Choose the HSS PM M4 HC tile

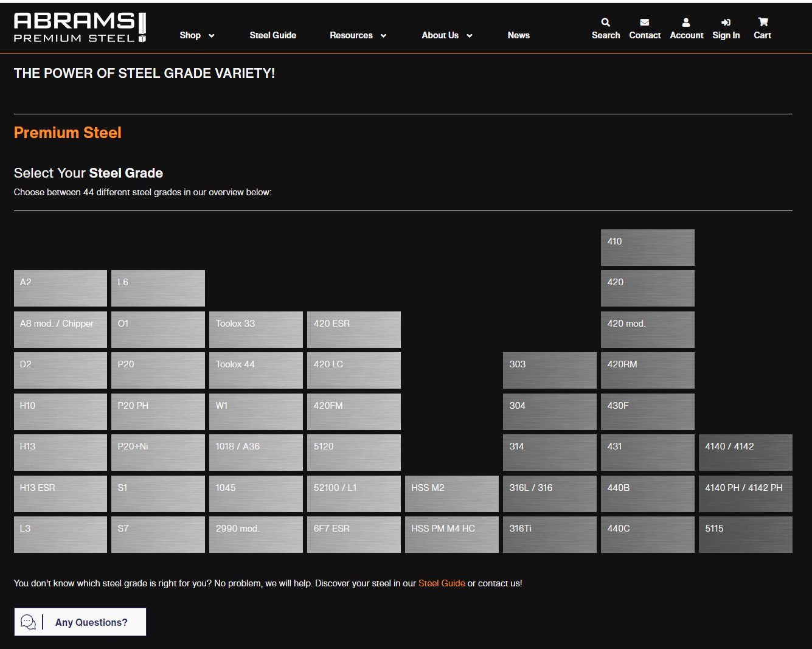click(451, 535)
